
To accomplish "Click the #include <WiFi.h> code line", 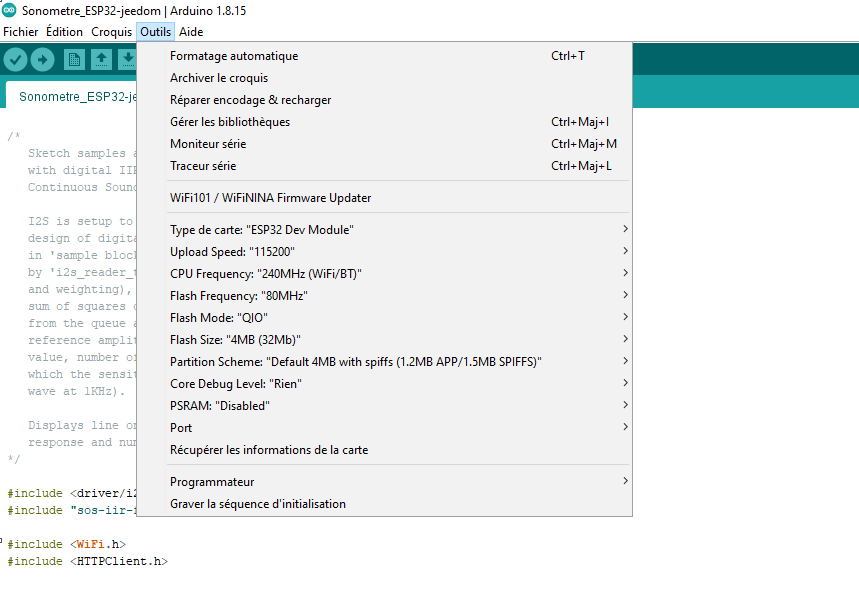I will tap(66, 544).
